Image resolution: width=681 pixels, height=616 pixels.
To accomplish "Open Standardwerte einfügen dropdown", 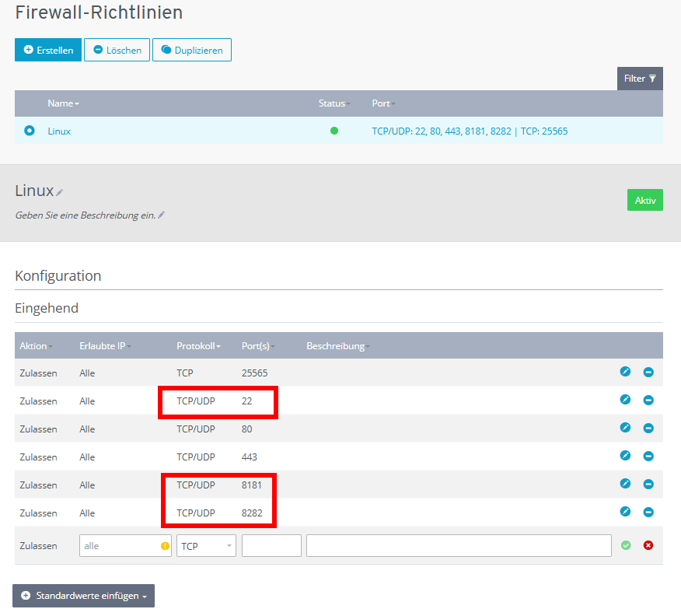I will [x=83, y=596].
